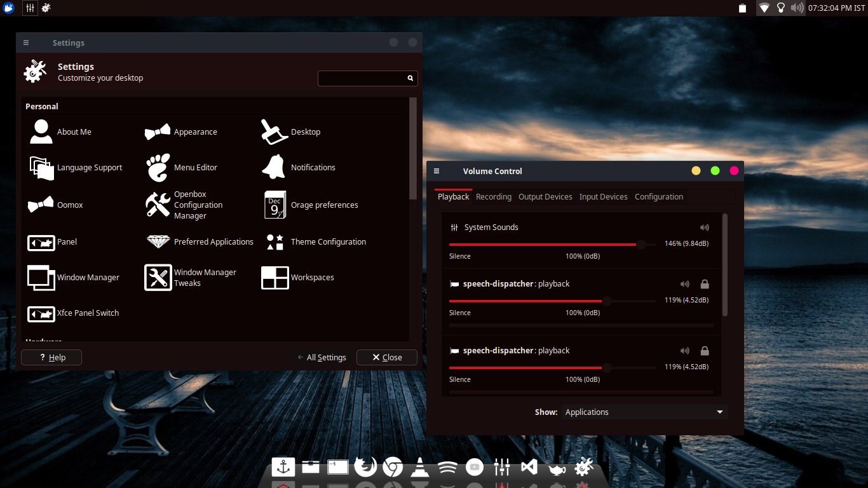Viewport: 868px width, 488px height.
Task: Open the Volume Control hamburger menu
Action: click(x=437, y=171)
